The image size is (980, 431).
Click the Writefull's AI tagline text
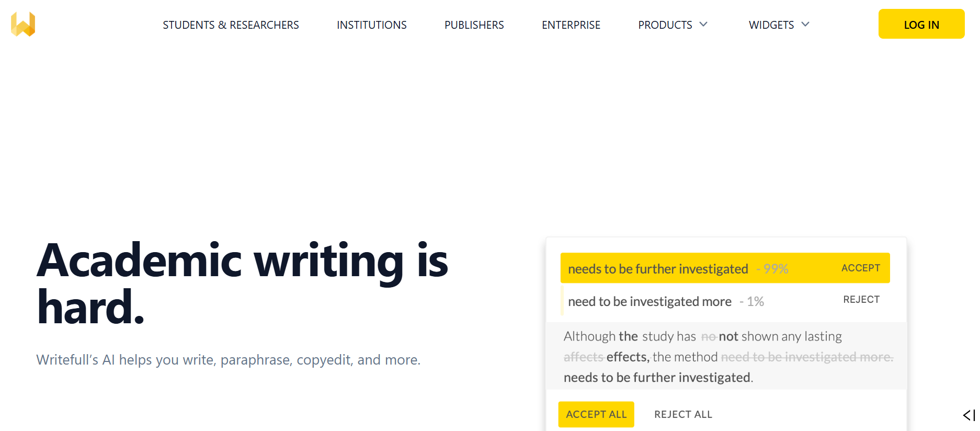pyautogui.click(x=228, y=360)
